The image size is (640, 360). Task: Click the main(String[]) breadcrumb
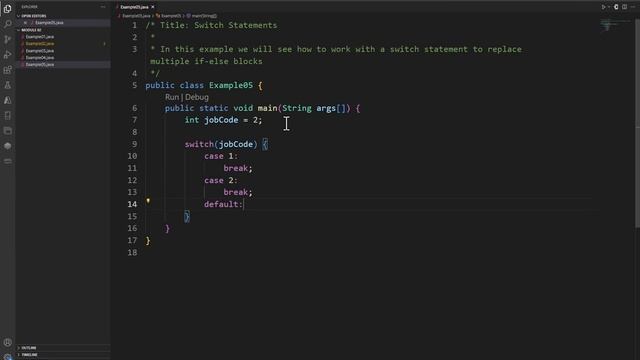tap(203, 16)
